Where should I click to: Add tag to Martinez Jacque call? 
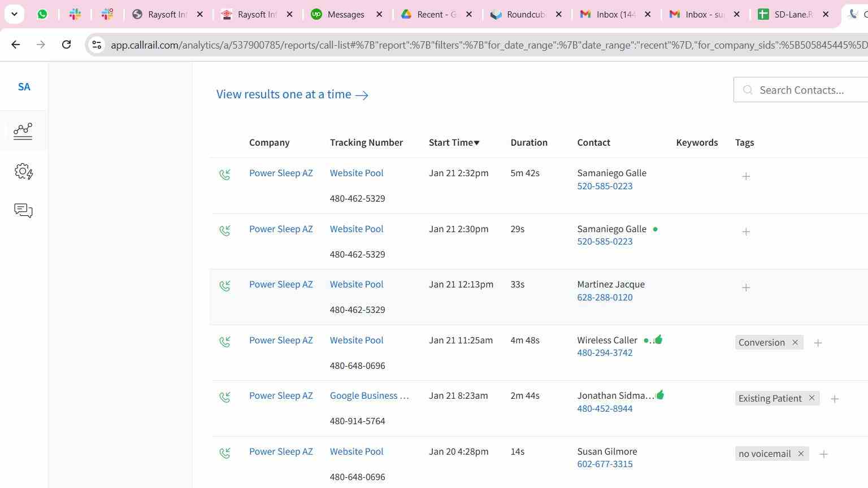coord(746,287)
